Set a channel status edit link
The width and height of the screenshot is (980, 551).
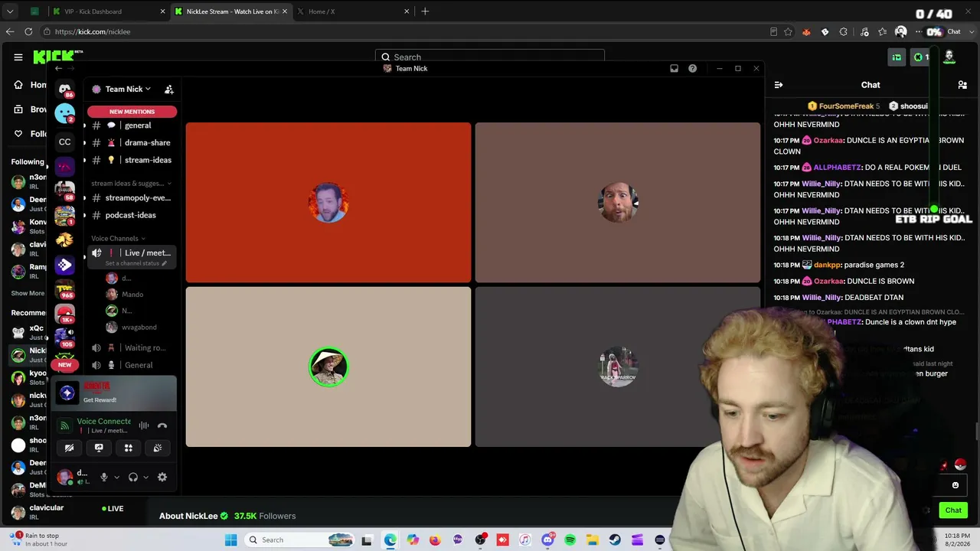click(x=136, y=263)
